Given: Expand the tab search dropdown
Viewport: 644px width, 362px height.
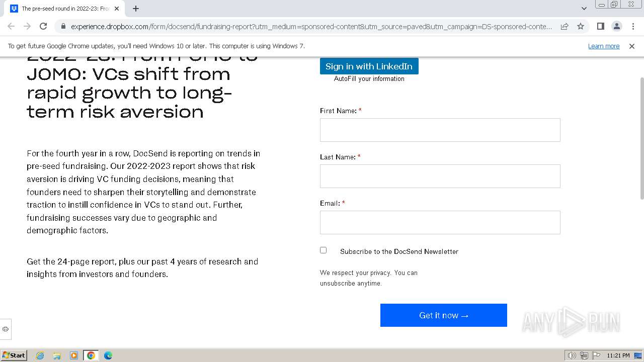Looking at the screenshot, I should (x=584, y=8).
